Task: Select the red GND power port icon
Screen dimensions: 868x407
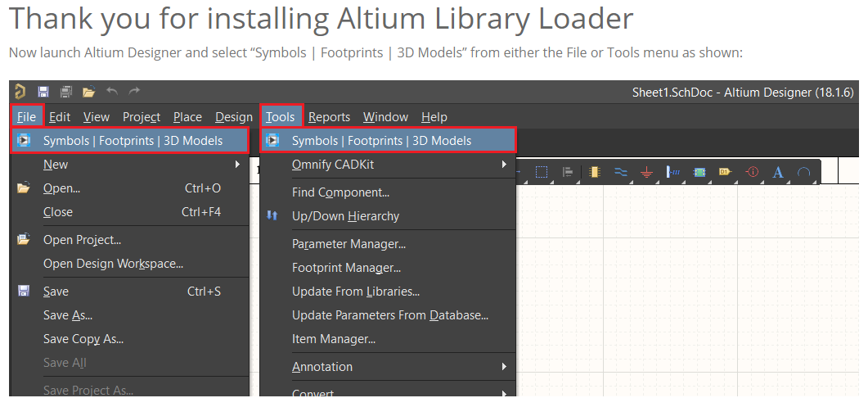Action: point(646,172)
